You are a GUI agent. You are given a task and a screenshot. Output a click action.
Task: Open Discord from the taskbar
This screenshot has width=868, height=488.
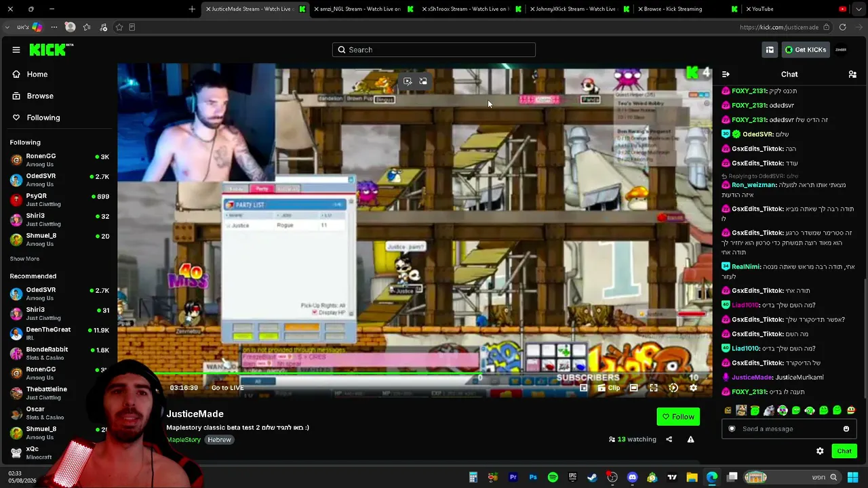pyautogui.click(x=633, y=477)
